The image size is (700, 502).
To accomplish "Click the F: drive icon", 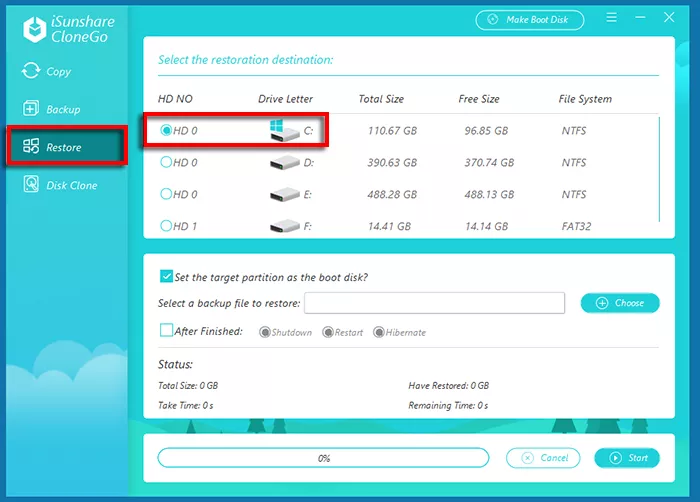I will click(x=284, y=226).
